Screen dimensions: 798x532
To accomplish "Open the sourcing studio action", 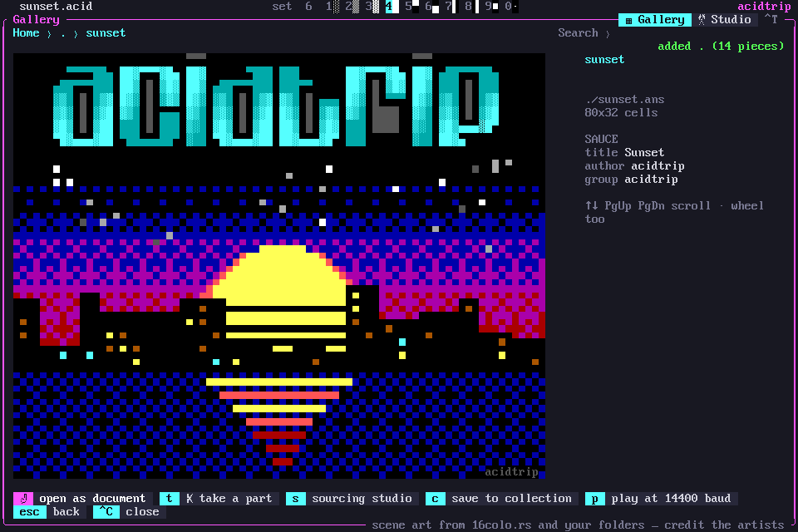I will pyautogui.click(x=352, y=499).
